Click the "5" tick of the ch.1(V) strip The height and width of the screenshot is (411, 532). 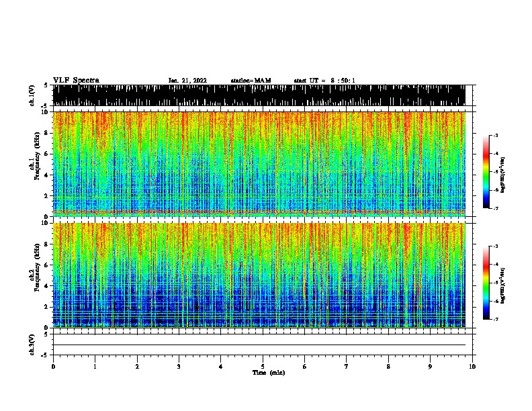(46, 85)
